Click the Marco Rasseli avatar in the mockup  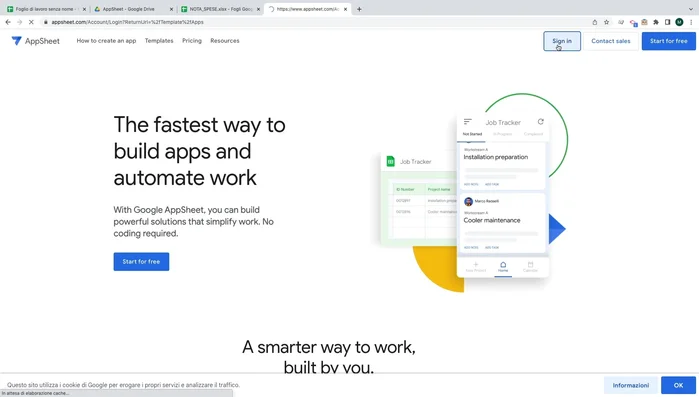click(x=468, y=201)
